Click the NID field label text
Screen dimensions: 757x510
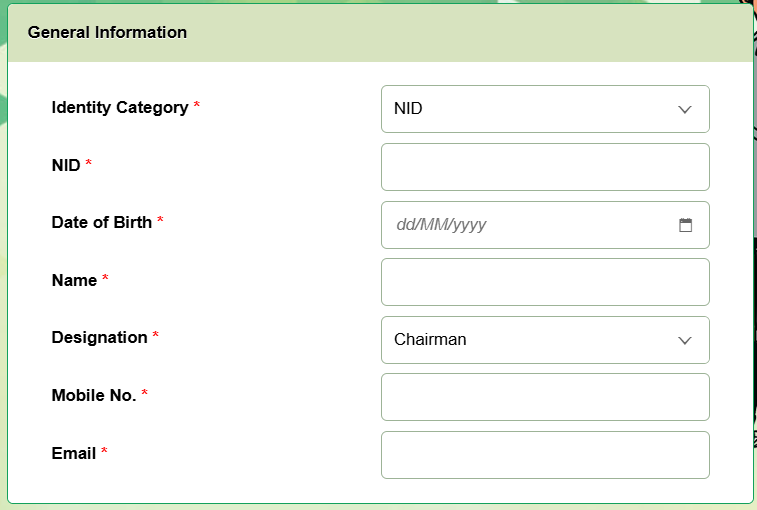coord(66,165)
